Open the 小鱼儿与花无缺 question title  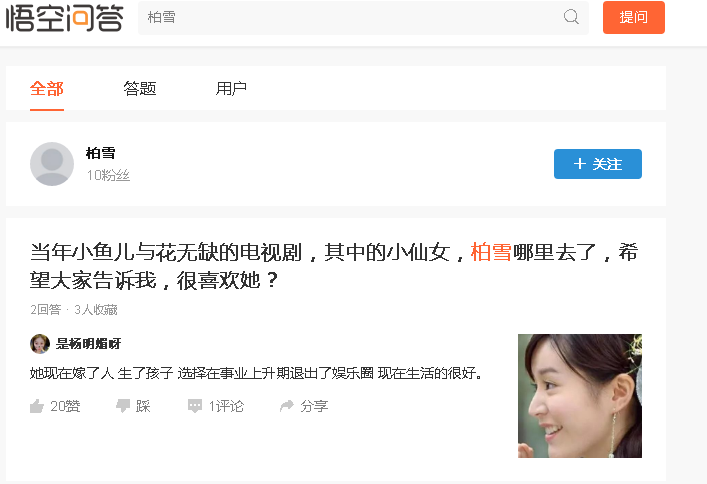334,266
